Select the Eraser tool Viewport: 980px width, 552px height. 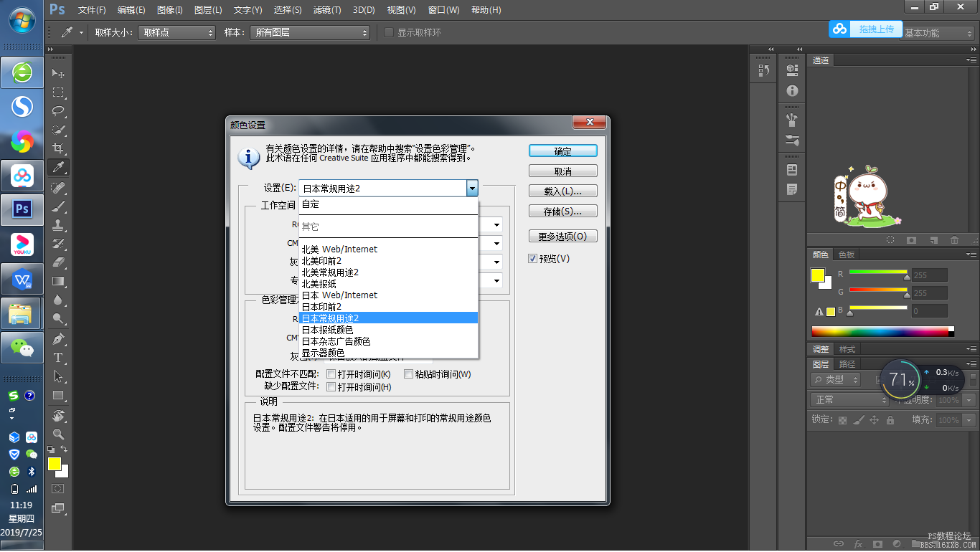click(x=58, y=262)
